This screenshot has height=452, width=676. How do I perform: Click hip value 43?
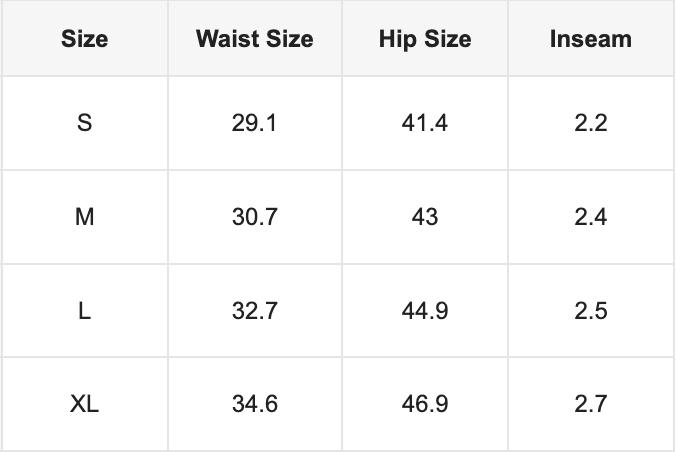coord(425,217)
